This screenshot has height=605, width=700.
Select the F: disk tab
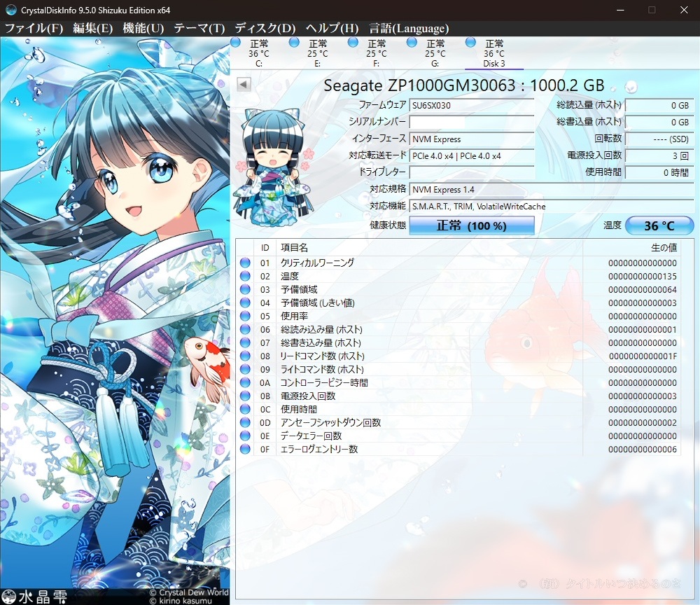click(377, 53)
